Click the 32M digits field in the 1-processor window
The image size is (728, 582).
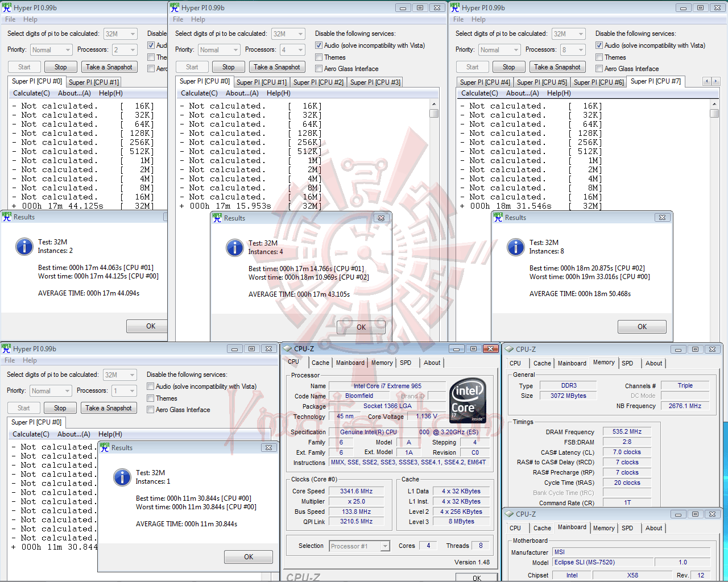(119, 375)
